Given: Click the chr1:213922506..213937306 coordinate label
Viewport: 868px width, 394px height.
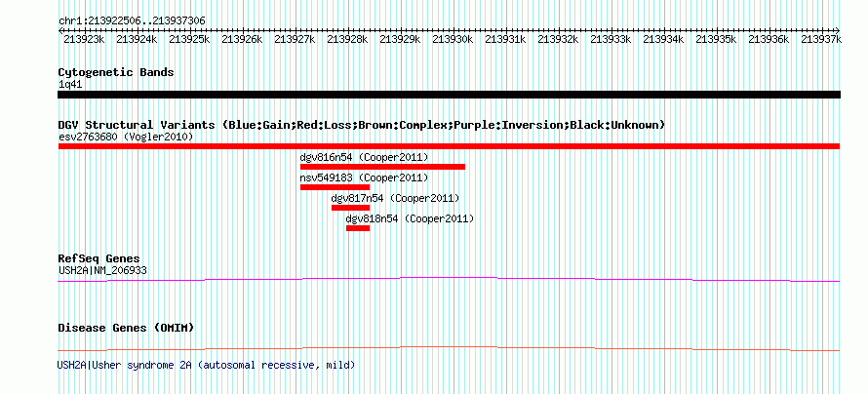Looking at the screenshot, I should click(x=132, y=21).
